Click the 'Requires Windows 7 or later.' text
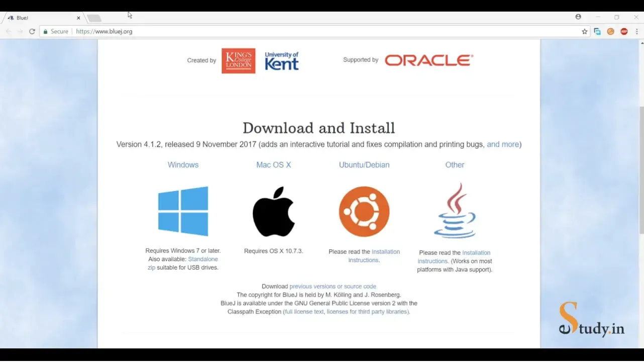Image resolution: width=644 pixels, height=364 pixels. (x=183, y=251)
